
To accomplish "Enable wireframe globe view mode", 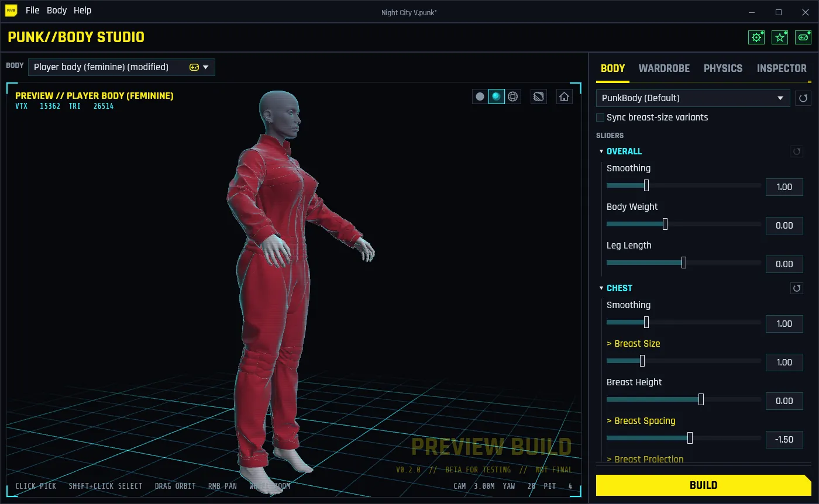I will (513, 96).
